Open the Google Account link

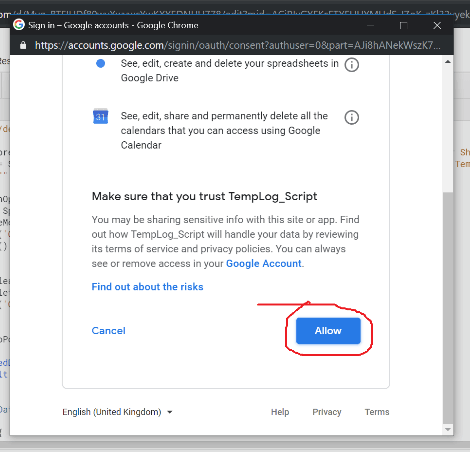264,264
